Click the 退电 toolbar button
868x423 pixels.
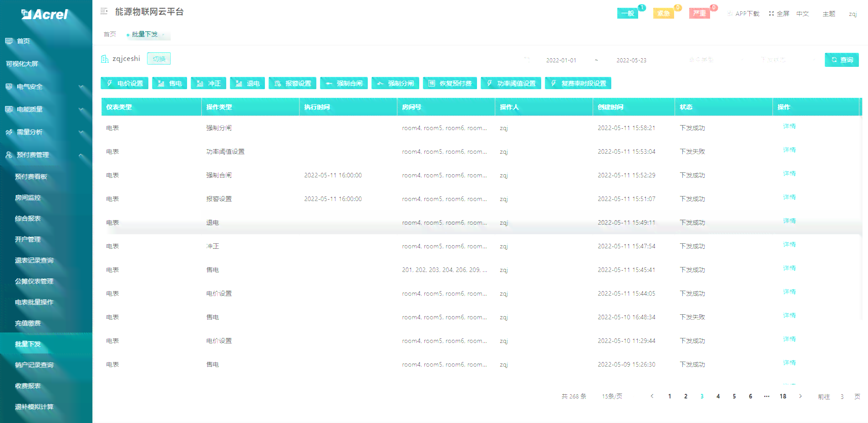[x=247, y=83]
